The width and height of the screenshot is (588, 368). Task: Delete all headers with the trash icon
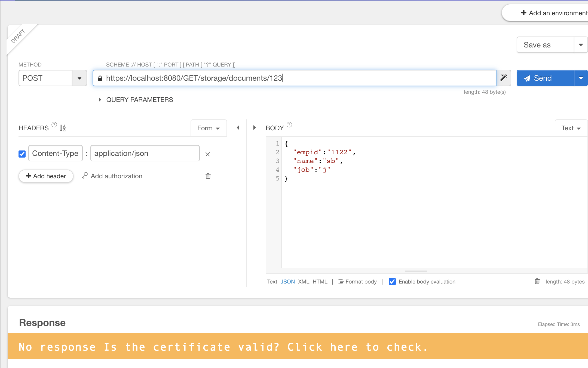click(208, 176)
